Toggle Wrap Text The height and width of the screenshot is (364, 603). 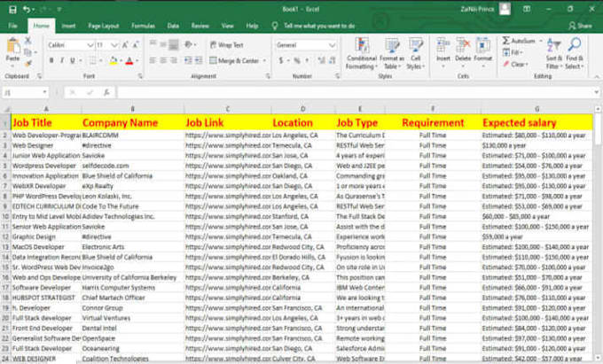tap(226, 45)
